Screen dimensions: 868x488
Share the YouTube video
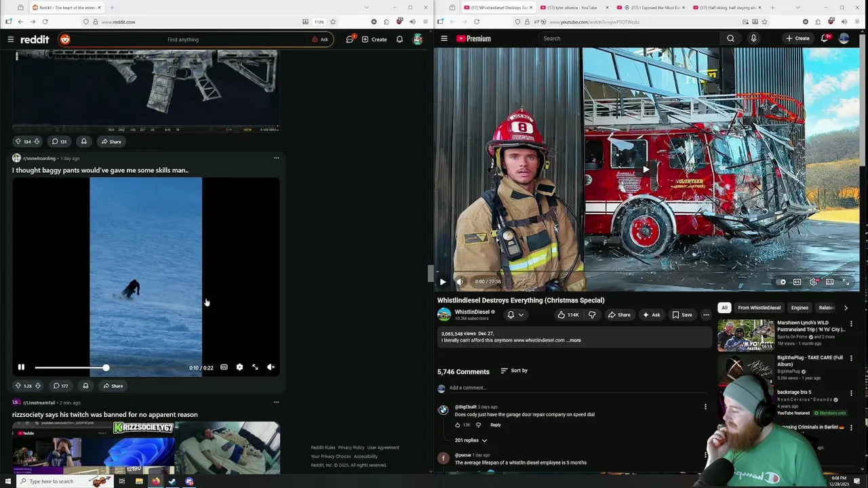point(619,314)
